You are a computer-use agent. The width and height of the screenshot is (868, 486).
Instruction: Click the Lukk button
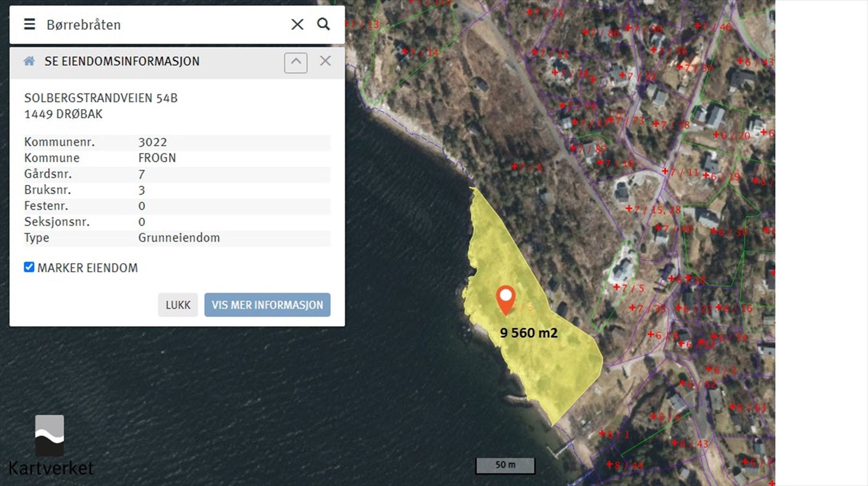178,305
